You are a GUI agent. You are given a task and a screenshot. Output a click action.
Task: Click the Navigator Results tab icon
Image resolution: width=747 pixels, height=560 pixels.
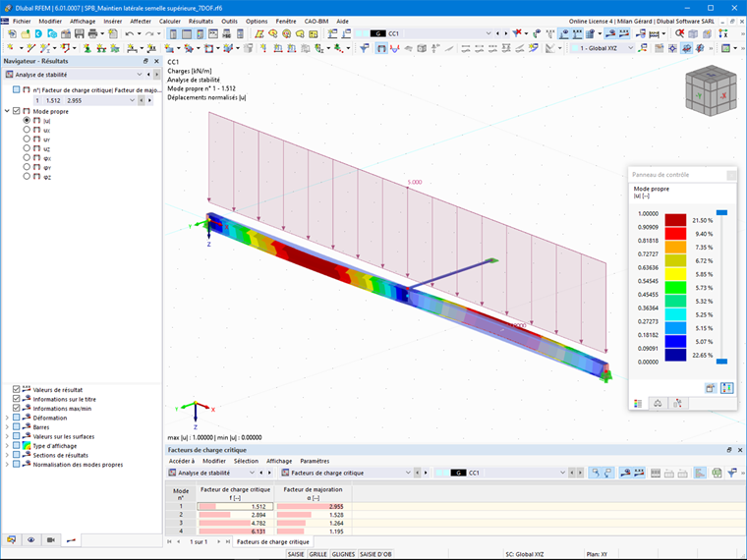[71, 540]
